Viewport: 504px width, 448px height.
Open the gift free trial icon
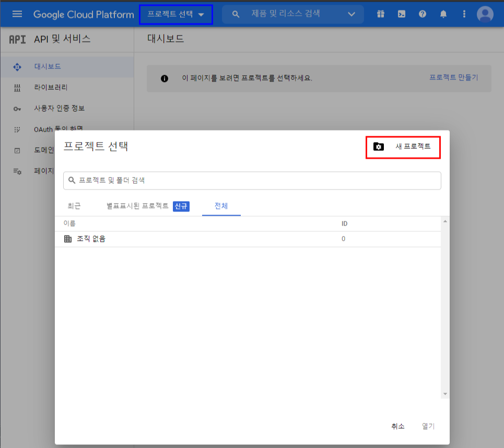[381, 14]
